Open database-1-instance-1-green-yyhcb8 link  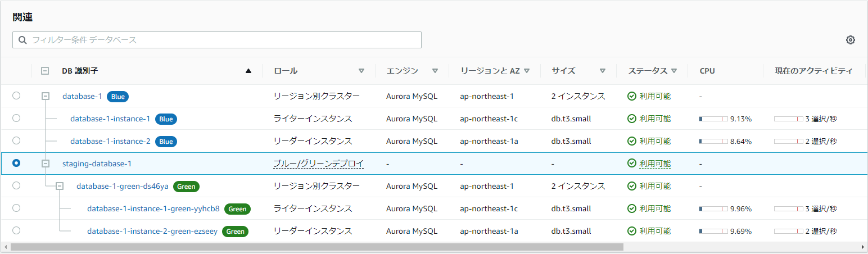click(153, 208)
